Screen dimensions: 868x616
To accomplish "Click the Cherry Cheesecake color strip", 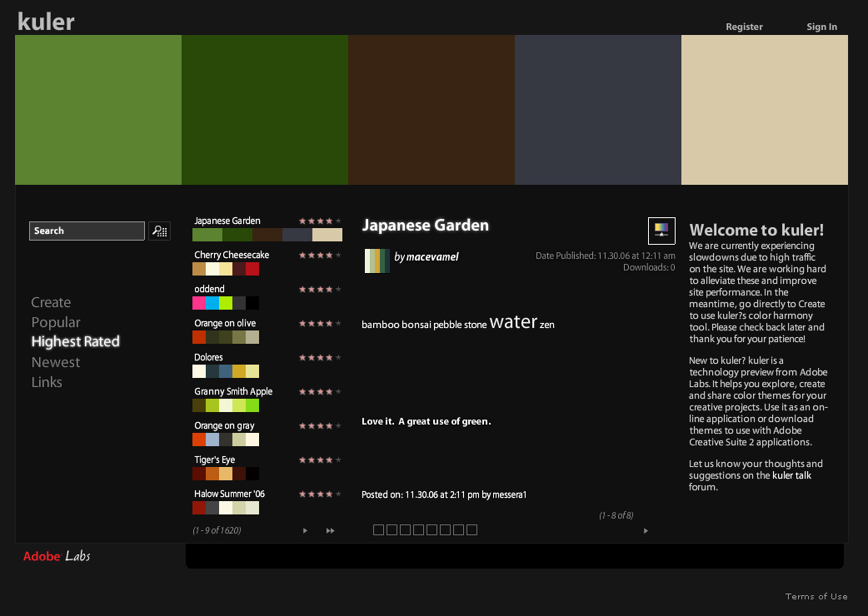I will (226, 269).
